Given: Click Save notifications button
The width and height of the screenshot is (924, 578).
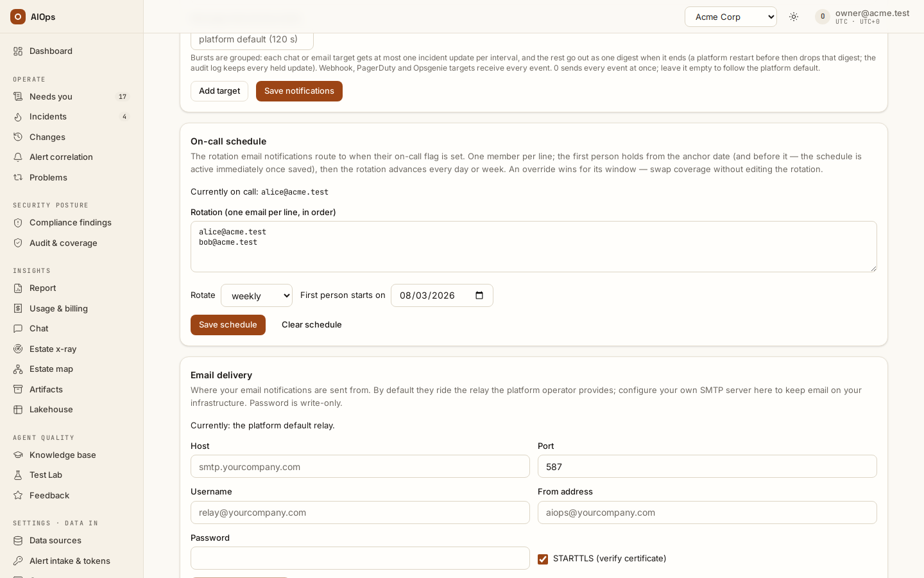Looking at the screenshot, I should 299,91.
